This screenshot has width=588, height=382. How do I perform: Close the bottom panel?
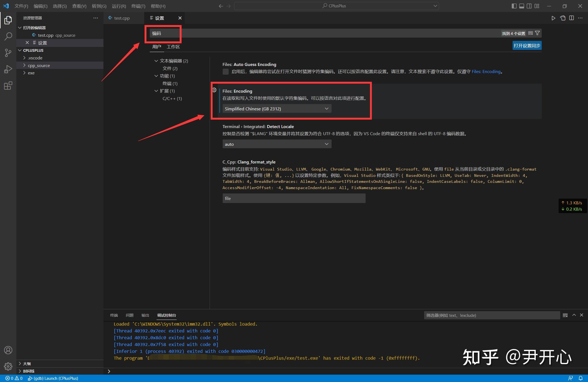pos(581,315)
